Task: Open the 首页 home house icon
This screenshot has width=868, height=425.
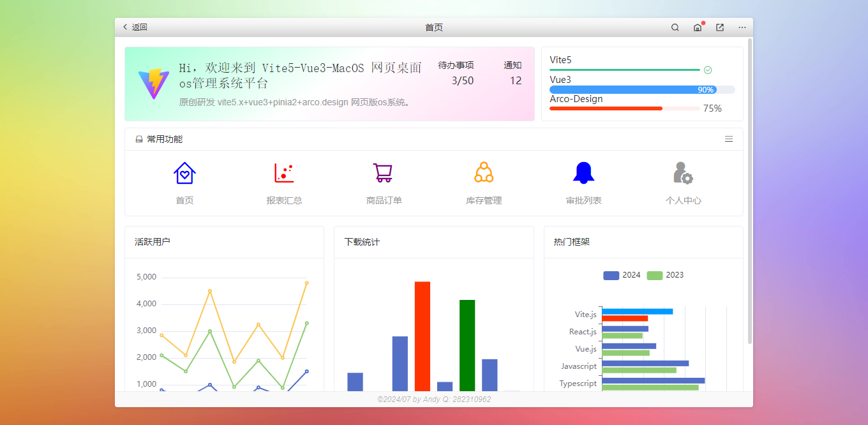Action: click(x=184, y=173)
